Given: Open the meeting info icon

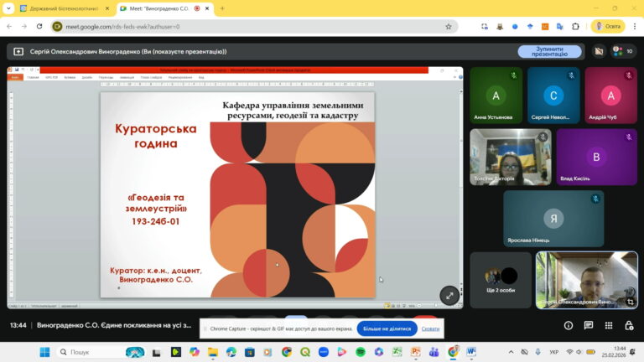Looking at the screenshot, I should coord(569,325).
